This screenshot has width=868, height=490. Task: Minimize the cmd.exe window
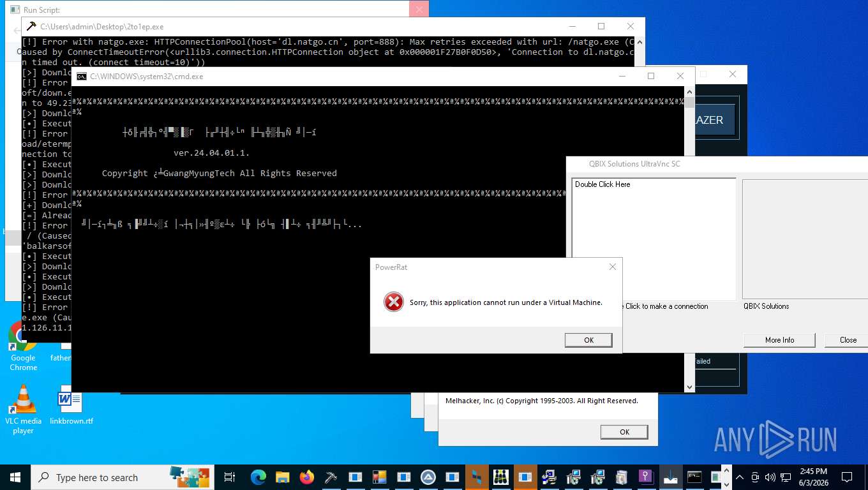622,76
